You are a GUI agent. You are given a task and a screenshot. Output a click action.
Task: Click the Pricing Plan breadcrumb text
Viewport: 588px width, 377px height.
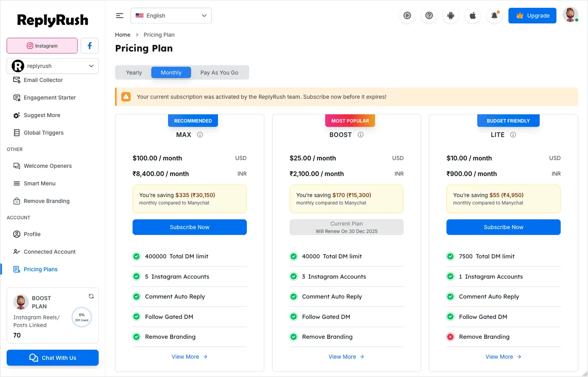click(x=159, y=35)
